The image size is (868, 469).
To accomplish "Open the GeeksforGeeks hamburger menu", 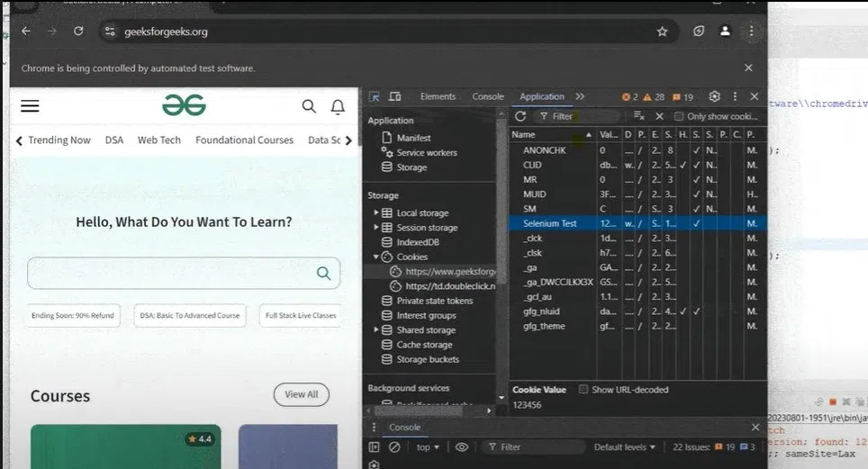I will (x=30, y=105).
